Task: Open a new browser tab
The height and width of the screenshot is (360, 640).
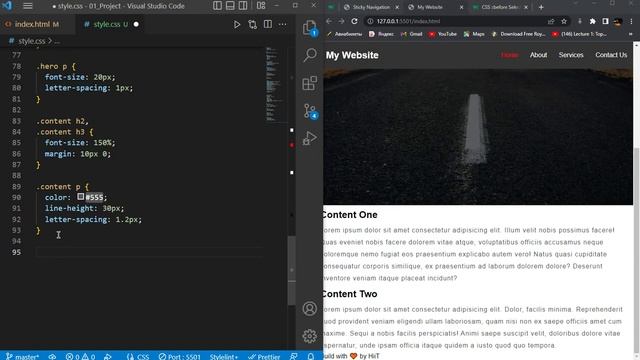Action: (x=541, y=7)
